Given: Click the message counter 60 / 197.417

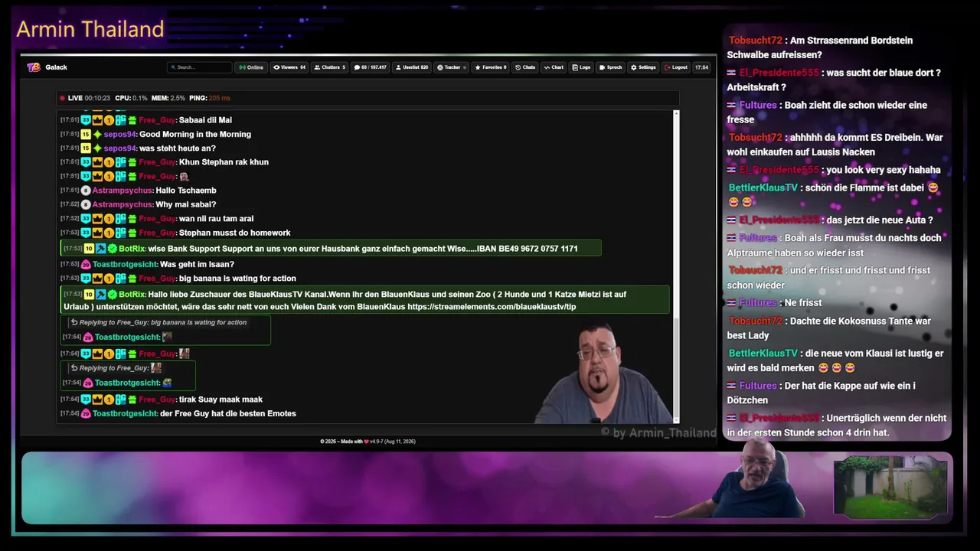Looking at the screenshot, I should 371,67.
